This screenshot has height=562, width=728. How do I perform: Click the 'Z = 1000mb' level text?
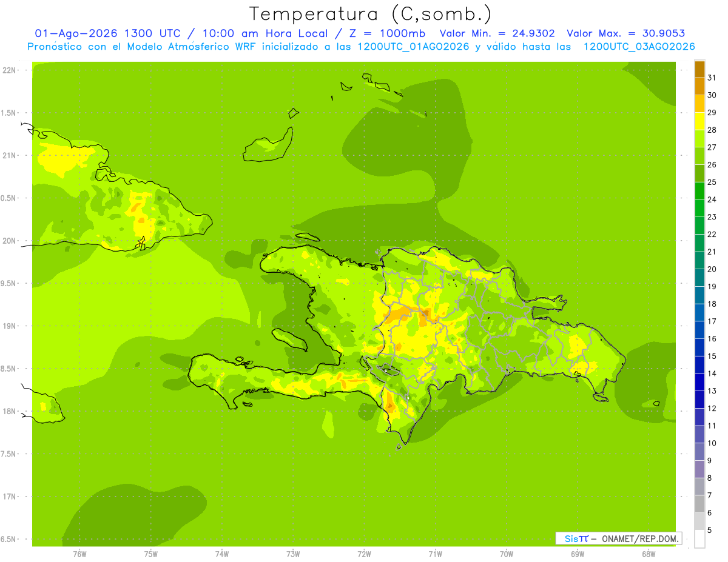[387, 33]
